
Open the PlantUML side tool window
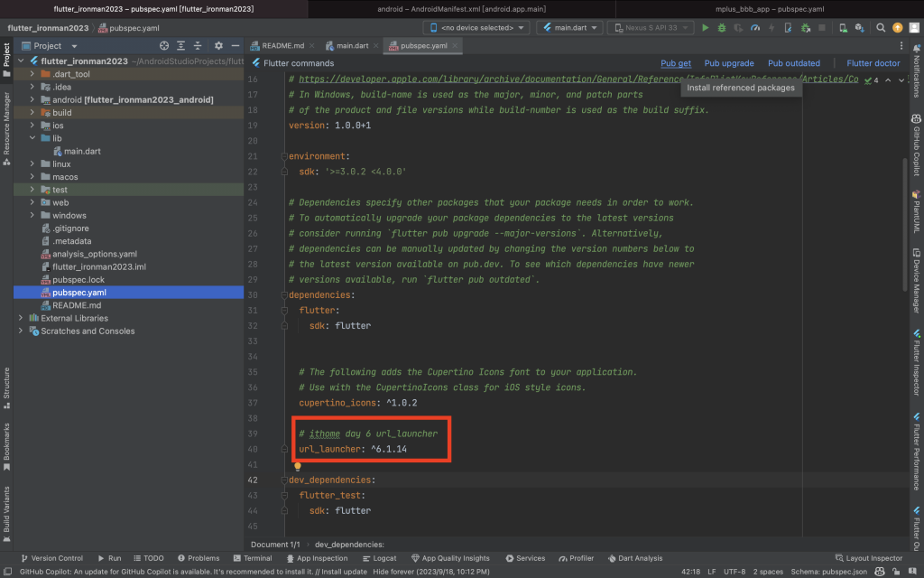click(917, 211)
